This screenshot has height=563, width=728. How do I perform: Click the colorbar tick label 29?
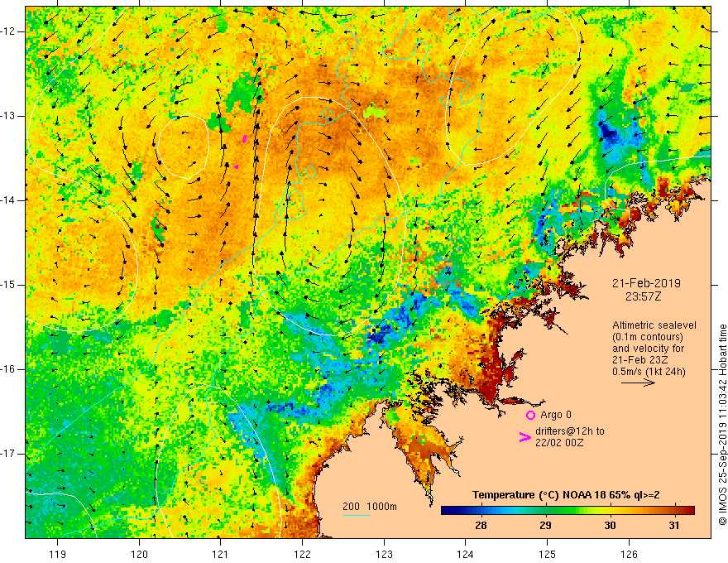tap(545, 526)
